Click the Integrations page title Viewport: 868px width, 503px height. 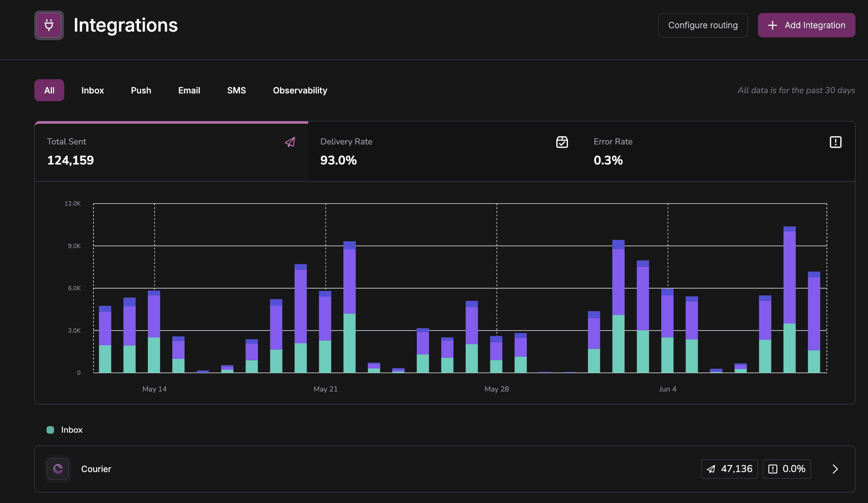tap(125, 25)
